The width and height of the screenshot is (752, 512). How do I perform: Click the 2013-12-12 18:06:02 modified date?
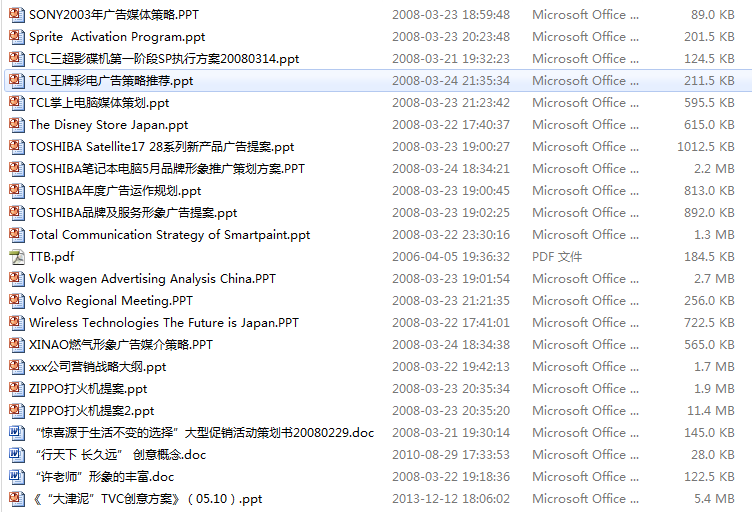pyautogui.click(x=451, y=499)
